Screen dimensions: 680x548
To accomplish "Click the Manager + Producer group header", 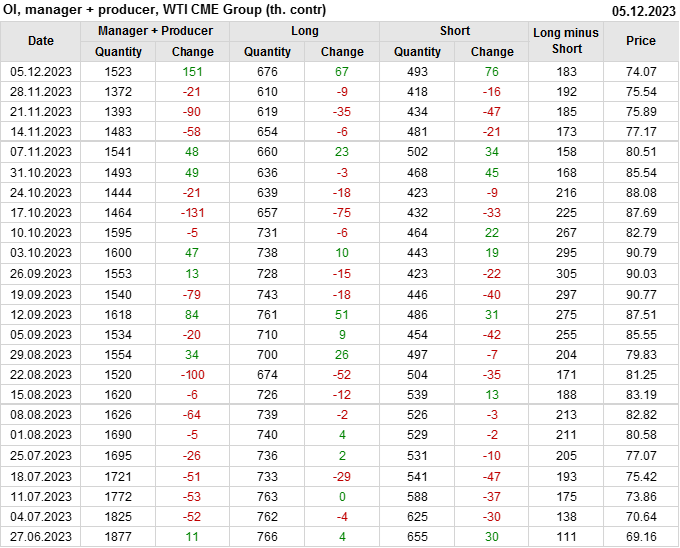I will pos(155,31).
